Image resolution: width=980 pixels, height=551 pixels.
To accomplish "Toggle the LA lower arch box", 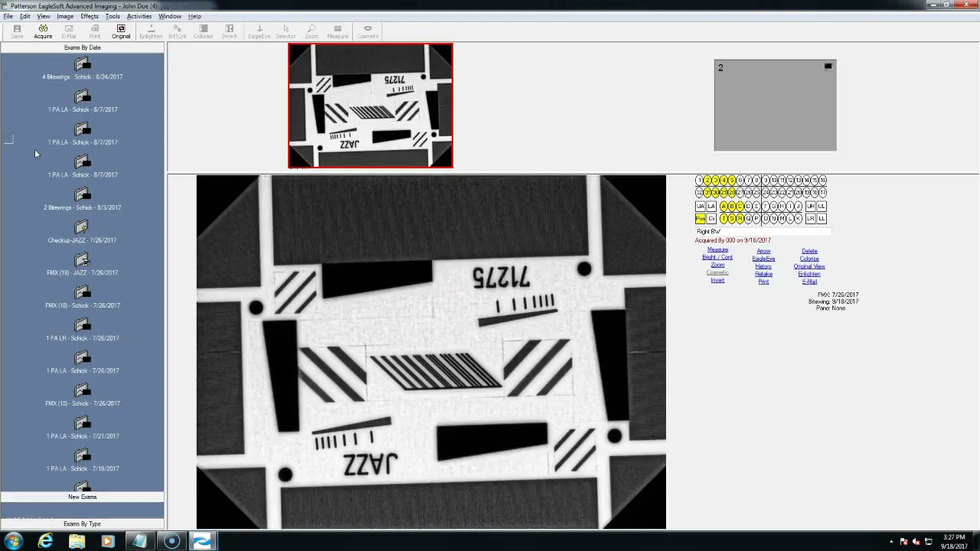I will tap(711, 206).
